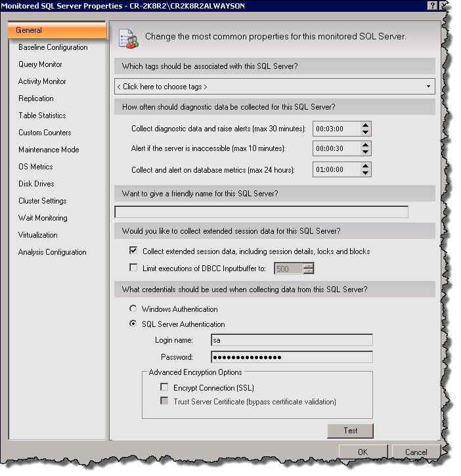Viewport: 461px width, 476px height.
Task: Decrease the database metrics collection interval
Action: 365,173
